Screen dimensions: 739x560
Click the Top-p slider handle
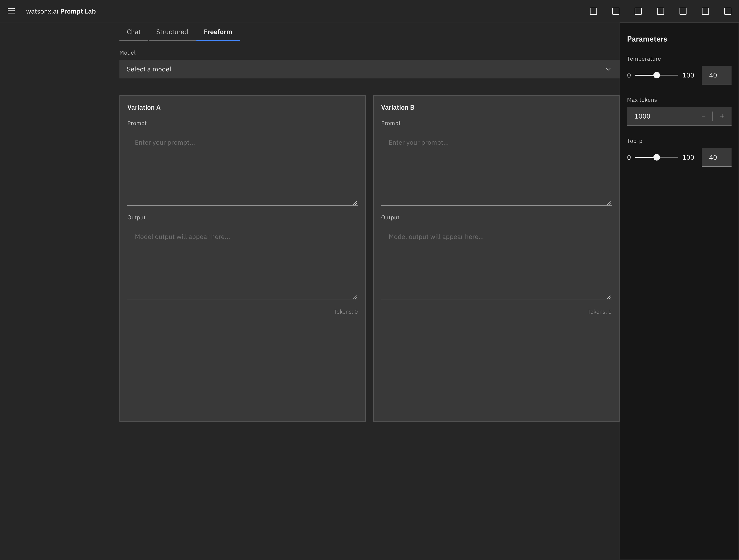click(656, 157)
